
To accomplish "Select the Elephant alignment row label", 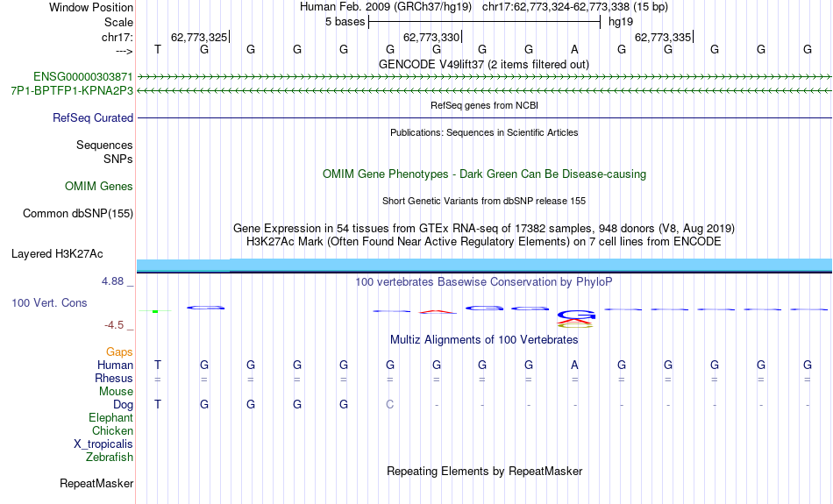I will click(111, 418).
